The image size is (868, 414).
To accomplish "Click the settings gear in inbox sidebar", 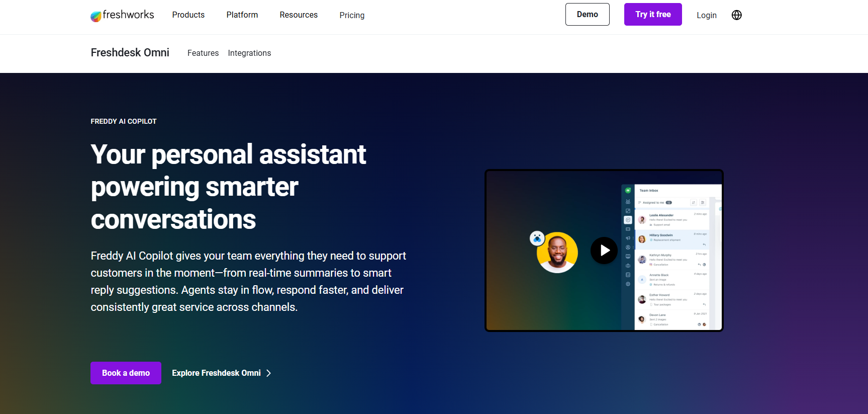I will (x=628, y=284).
